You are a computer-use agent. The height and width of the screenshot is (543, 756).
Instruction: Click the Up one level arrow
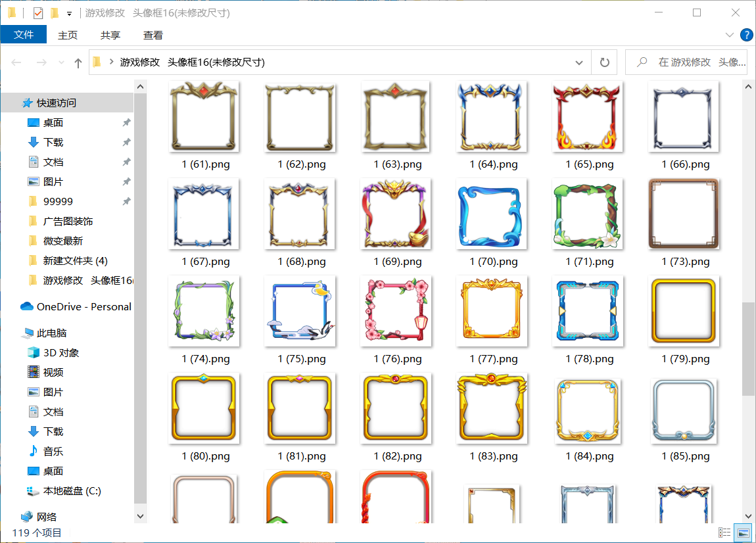pyautogui.click(x=78, y=62)
